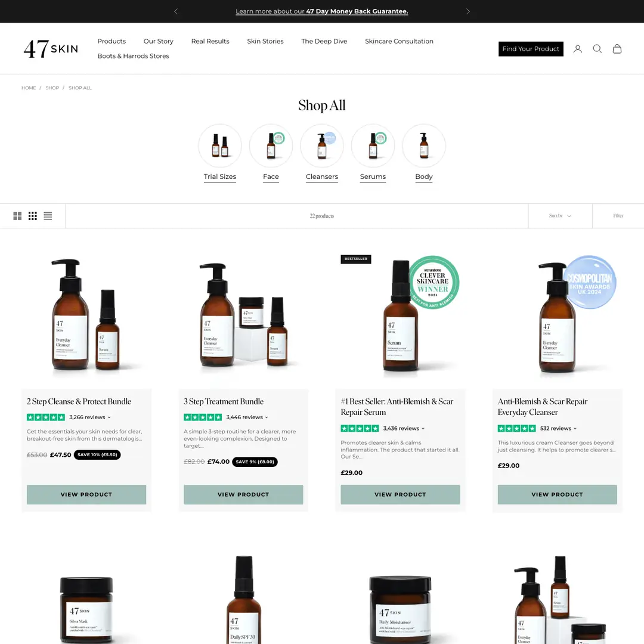The height and width of the screenshot is (644, 644).
Task: Click the Daily Moisturiser jar image
Action: pyautogui.click(x=401, y=609)
